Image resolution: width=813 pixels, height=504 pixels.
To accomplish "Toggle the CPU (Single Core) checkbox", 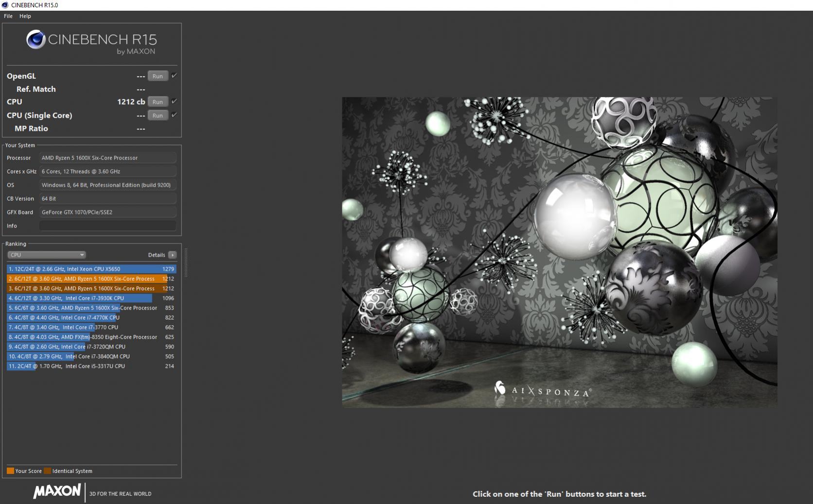I will [174, 115].
